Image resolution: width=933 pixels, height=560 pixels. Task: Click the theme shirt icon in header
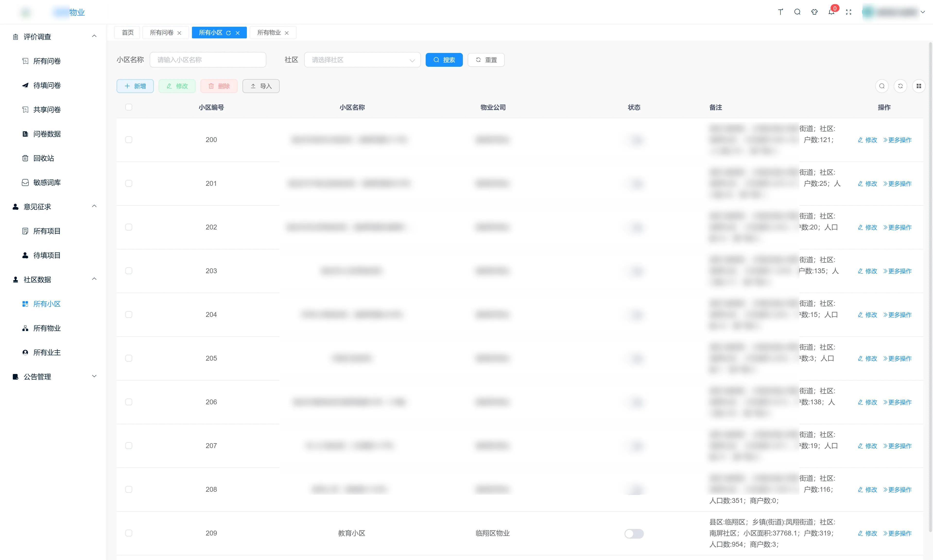point(814,12)
